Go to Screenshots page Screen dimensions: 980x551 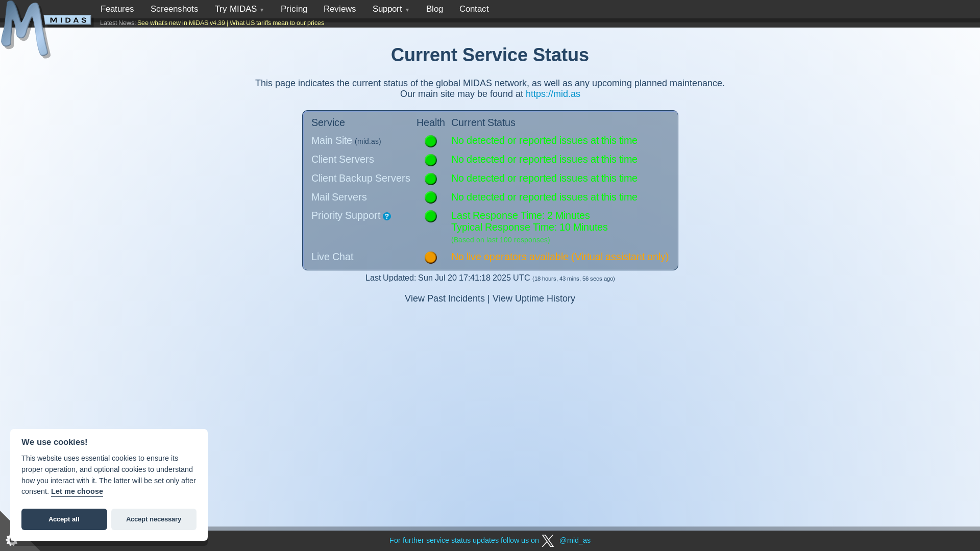(174, 9)
